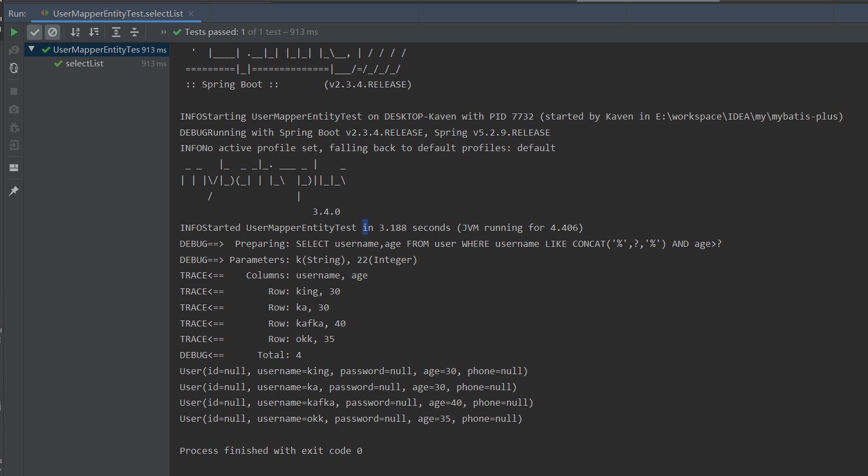Select the selectList test result

tap(84, 64)
